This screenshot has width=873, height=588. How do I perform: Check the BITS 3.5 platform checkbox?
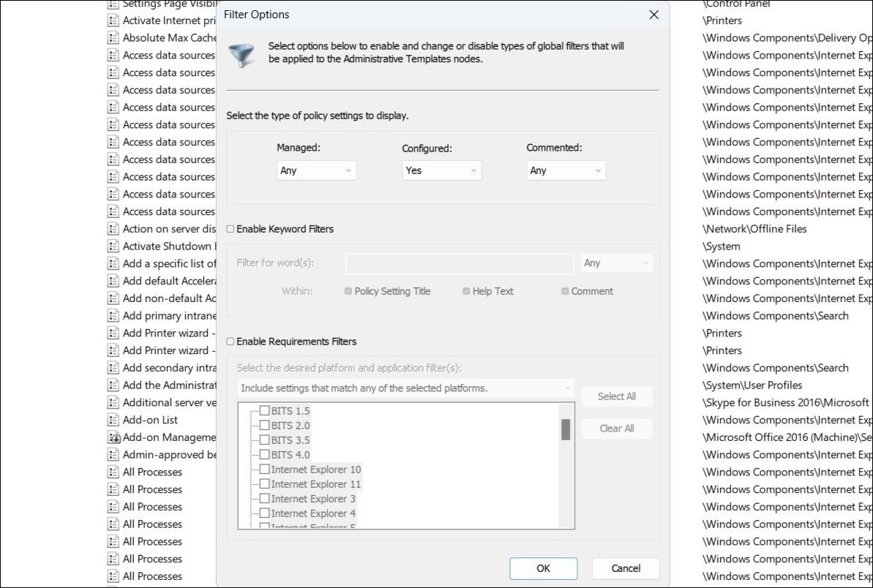click(265, 440)
